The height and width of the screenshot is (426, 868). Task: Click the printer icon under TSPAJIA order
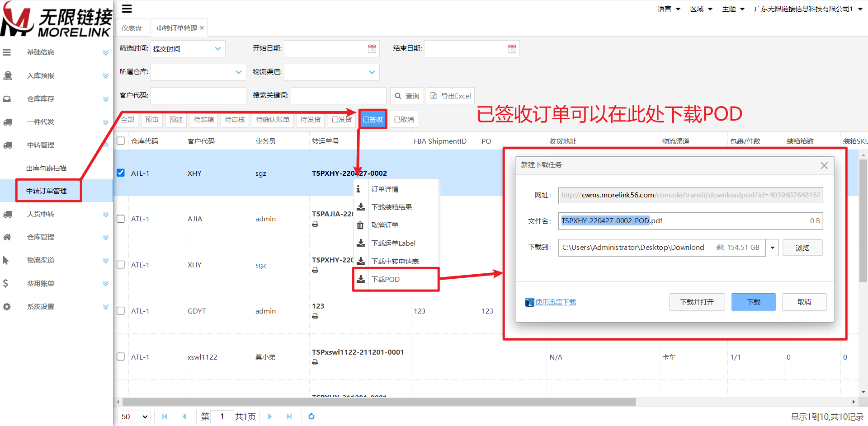315,224
